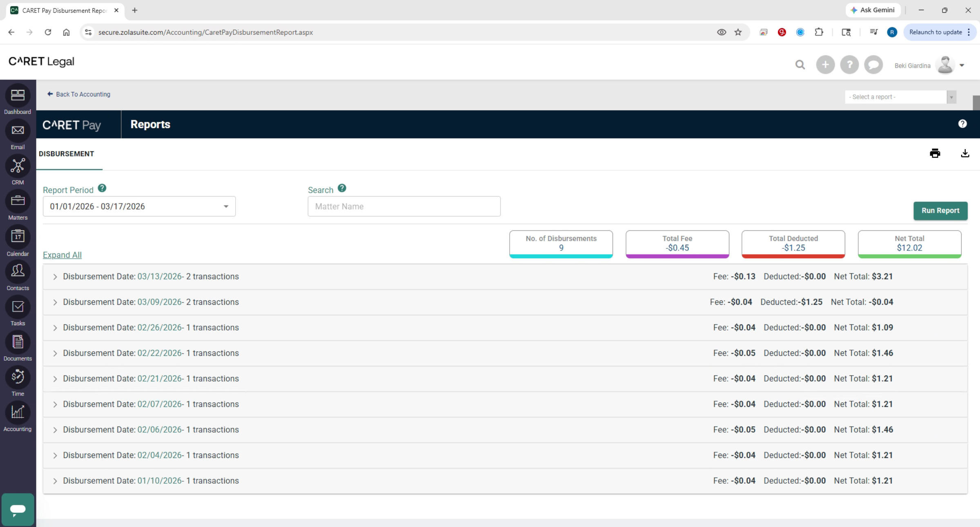Go to Matters in sidebar
980x527 pixels.
tap(18, 201)
